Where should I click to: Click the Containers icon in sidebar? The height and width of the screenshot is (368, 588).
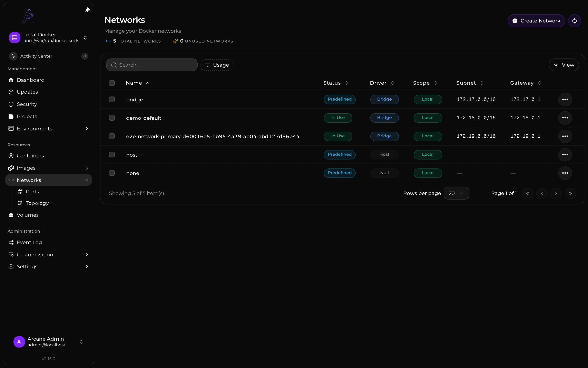11,156
